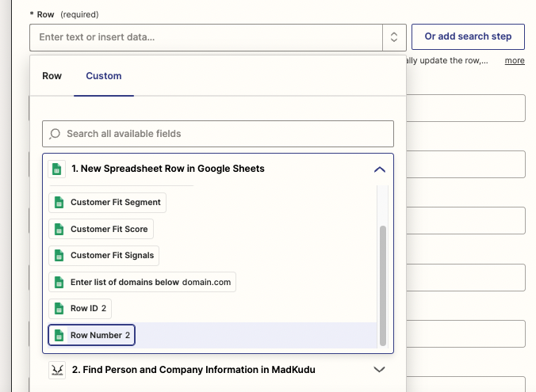Expand Find Person and Company Information section

click(x=380, y=370)
